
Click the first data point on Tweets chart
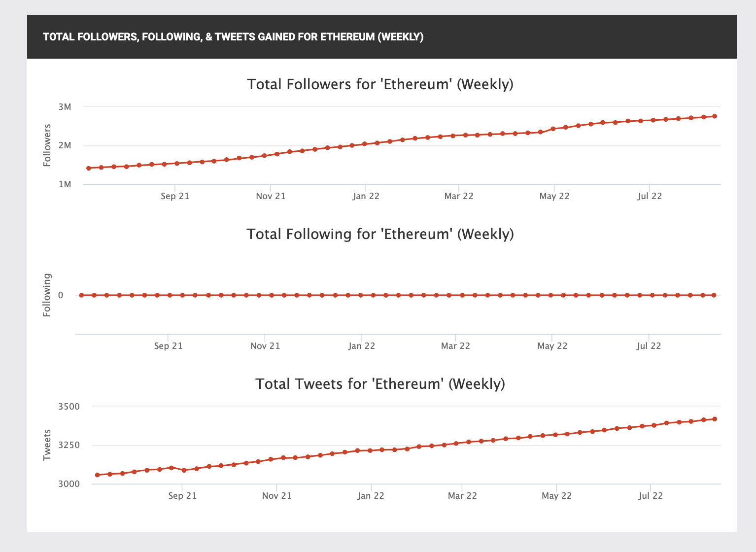pos(97,475)
